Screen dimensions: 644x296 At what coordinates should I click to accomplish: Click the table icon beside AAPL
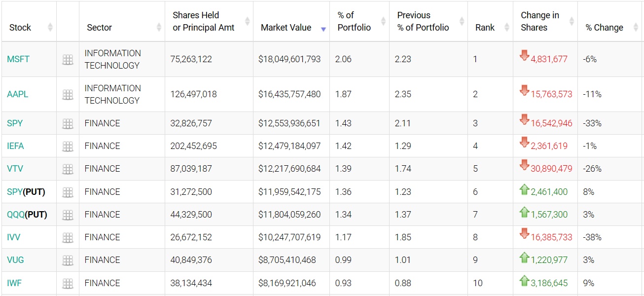click(68, 95)
